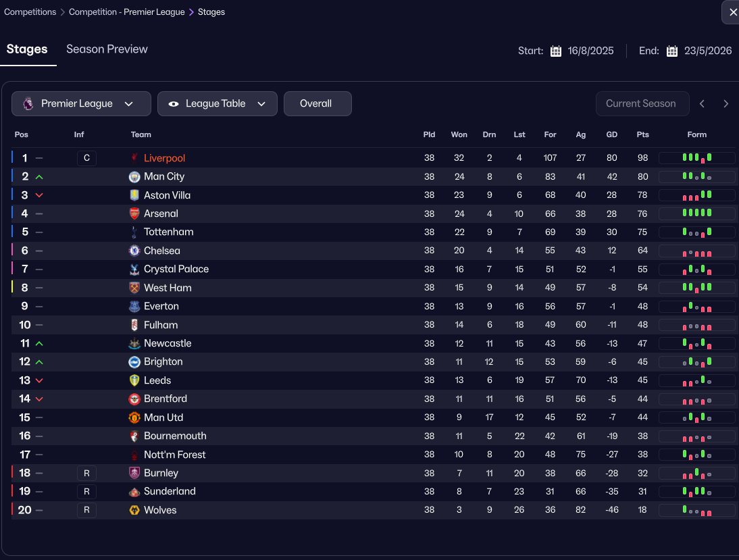Expand the League Table view dropdown
739x560 pixels.
pyautogui.click(x=218, y=104)
